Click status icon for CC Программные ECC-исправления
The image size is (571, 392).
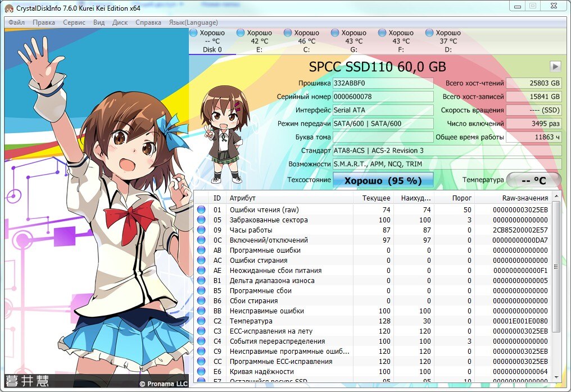point(201,362)
